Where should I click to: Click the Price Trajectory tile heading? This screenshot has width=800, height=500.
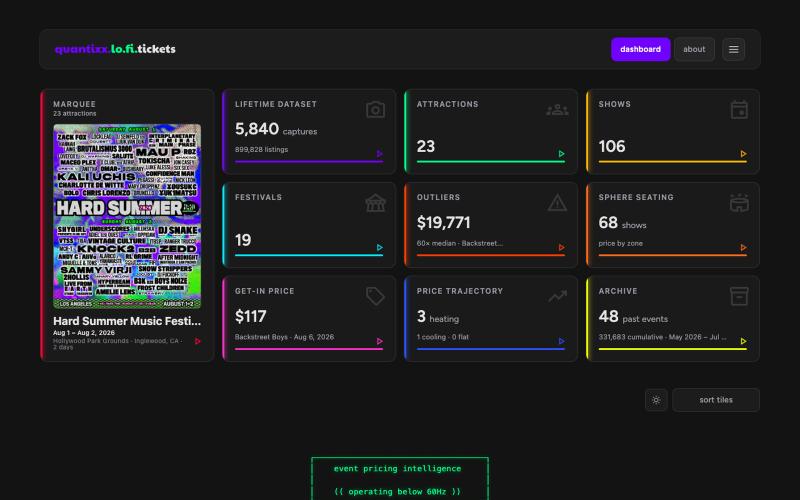pos(460,291)
